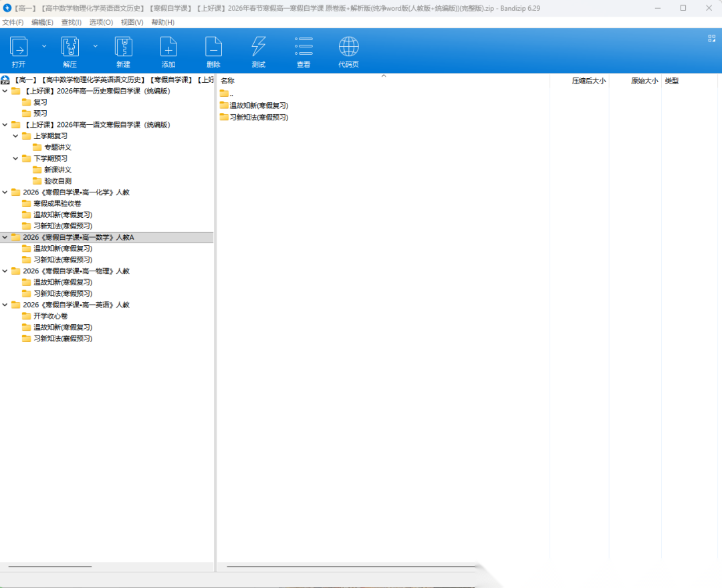Toggle the view layout icon at toolbar's right end
The height and width of the screenshot is (588, 722).
pos(712,38)
